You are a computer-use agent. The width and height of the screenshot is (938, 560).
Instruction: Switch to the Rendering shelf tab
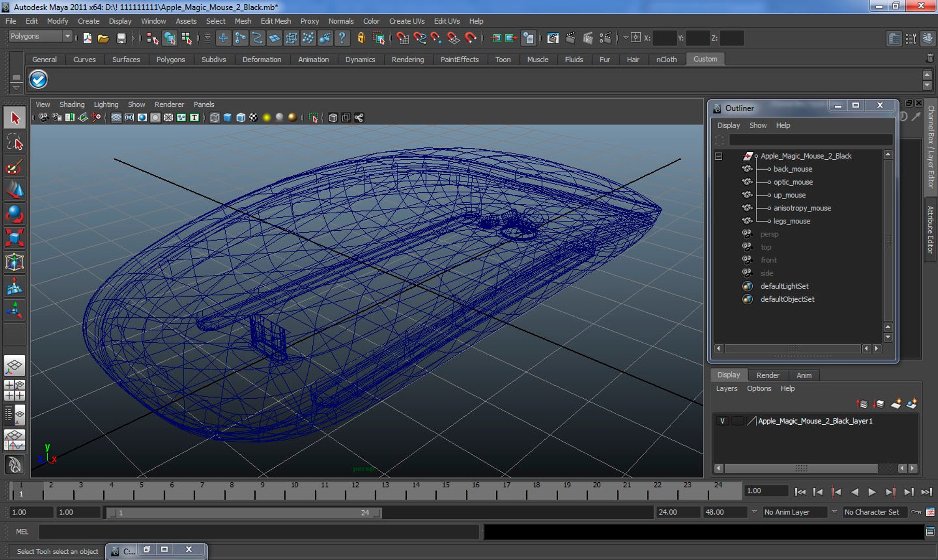[407, 60]
